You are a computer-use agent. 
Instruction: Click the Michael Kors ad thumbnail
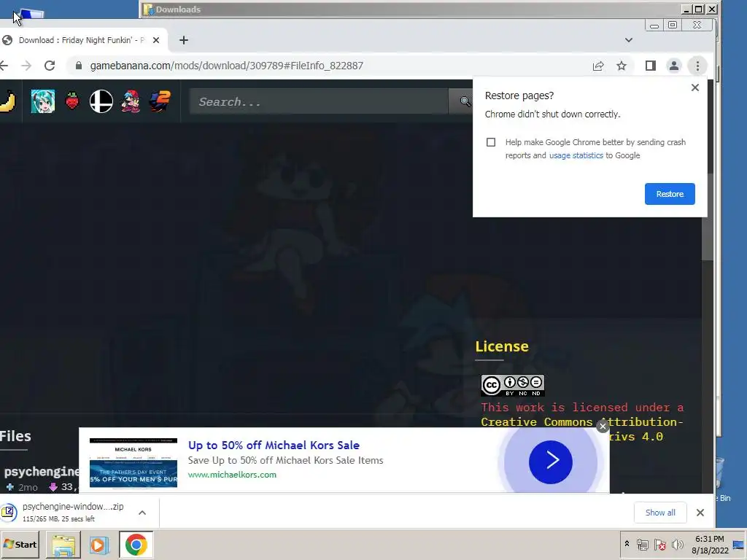133,463
